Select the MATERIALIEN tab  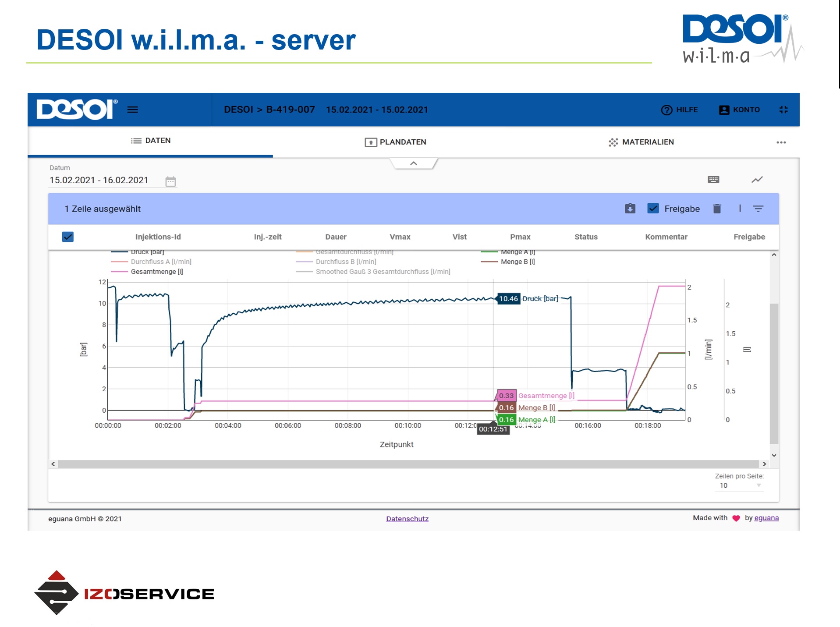(x=641, y=142)
